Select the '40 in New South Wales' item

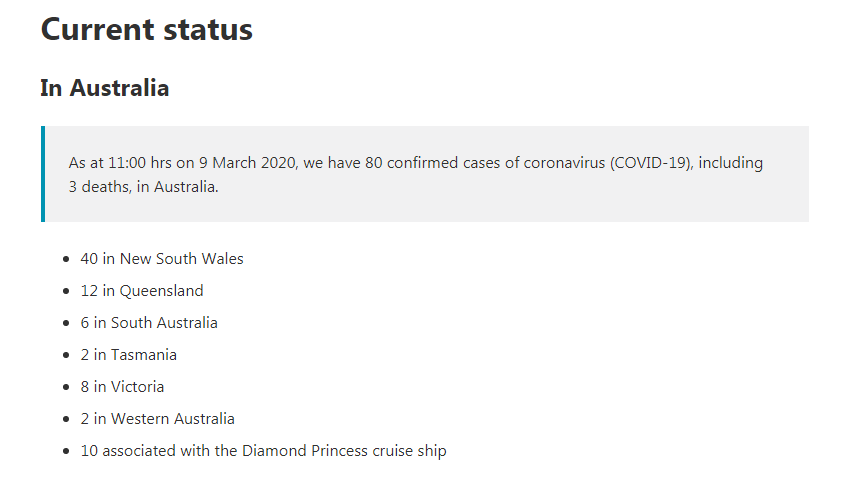pyautogui.click(x=162, y=259)
